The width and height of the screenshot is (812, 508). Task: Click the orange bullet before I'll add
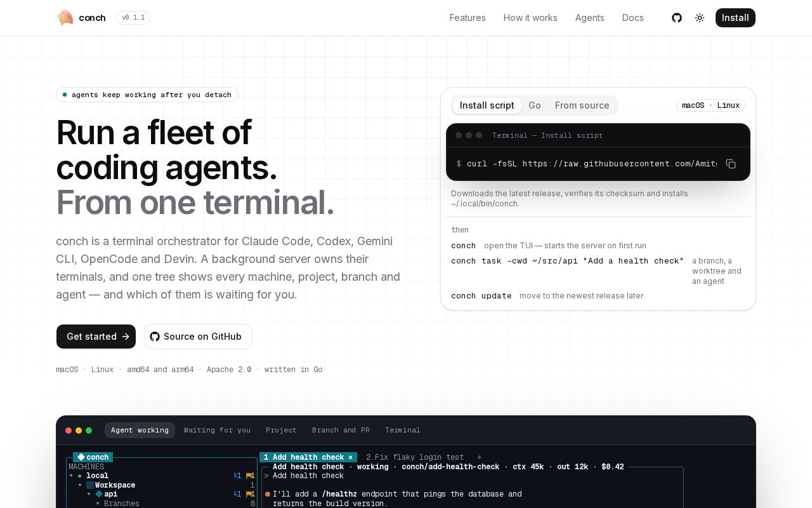point(268,494)
